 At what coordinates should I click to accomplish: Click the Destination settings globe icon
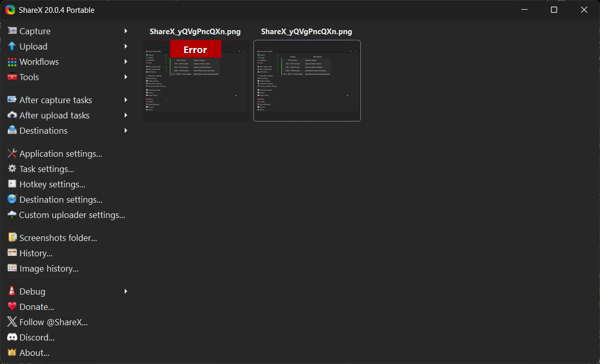(12, 199)
